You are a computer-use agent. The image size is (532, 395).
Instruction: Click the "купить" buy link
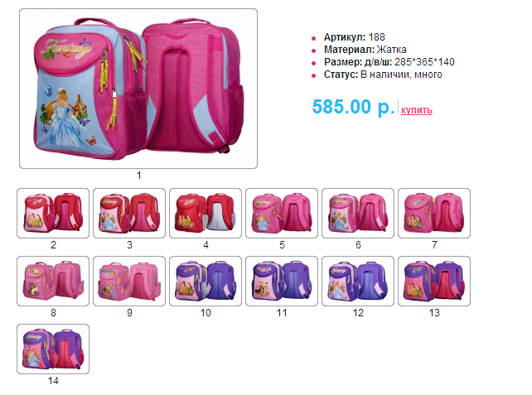click(x=416, y=110)
